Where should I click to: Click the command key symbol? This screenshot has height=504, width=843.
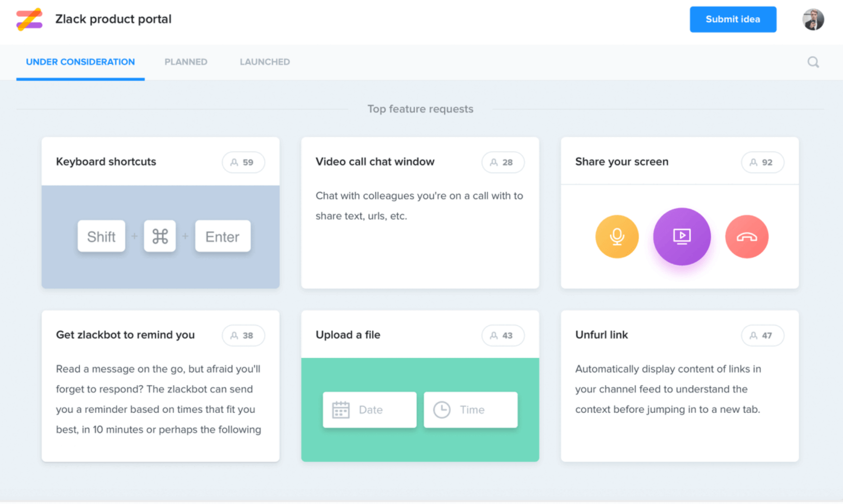pos(160,236)
